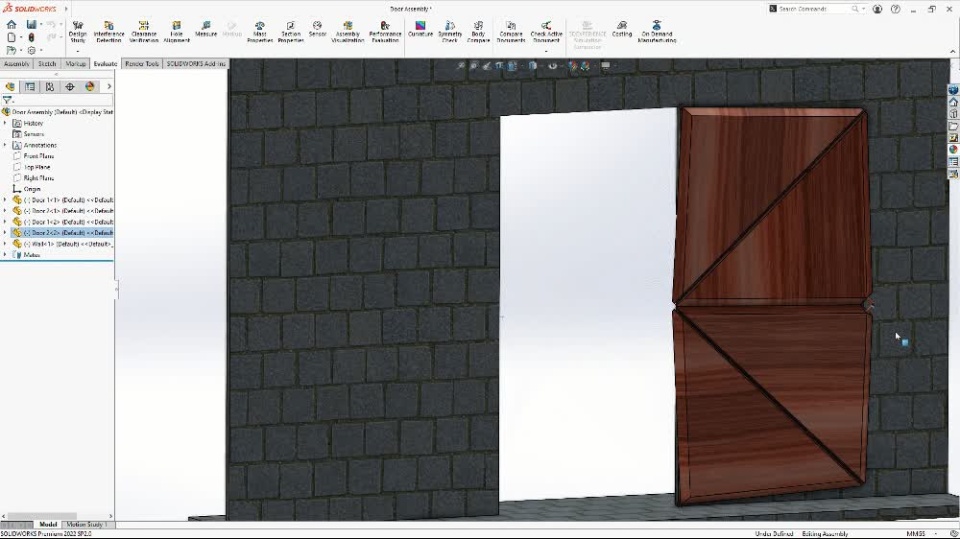Run Performance Evaluation

click(x=385, y=31)
